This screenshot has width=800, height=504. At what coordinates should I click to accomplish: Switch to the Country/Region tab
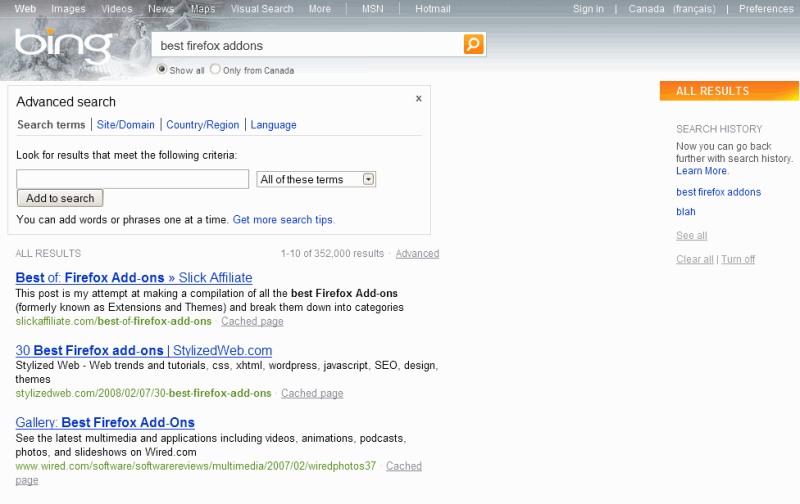point(203,125)
